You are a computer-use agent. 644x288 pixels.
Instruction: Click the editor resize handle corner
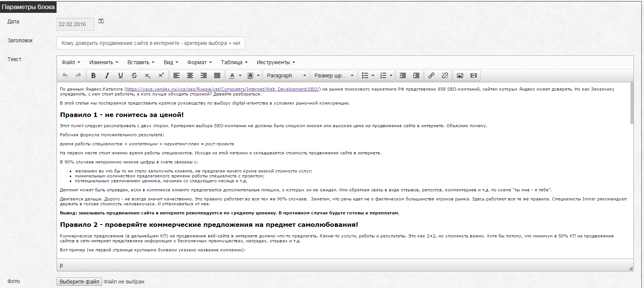pyautogui.click(x=631, y=268)
